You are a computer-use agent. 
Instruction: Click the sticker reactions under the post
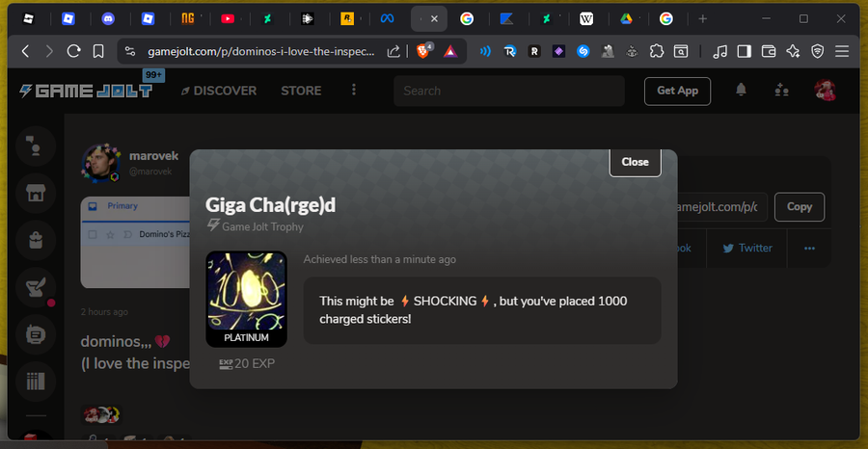[101, 414]
